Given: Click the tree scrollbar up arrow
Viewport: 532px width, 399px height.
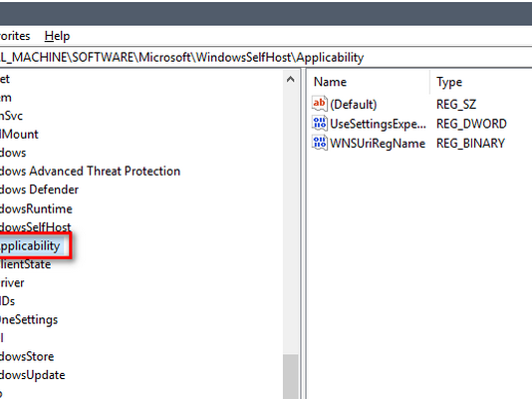Looking at the screenshot, I should tap(291, 80).
